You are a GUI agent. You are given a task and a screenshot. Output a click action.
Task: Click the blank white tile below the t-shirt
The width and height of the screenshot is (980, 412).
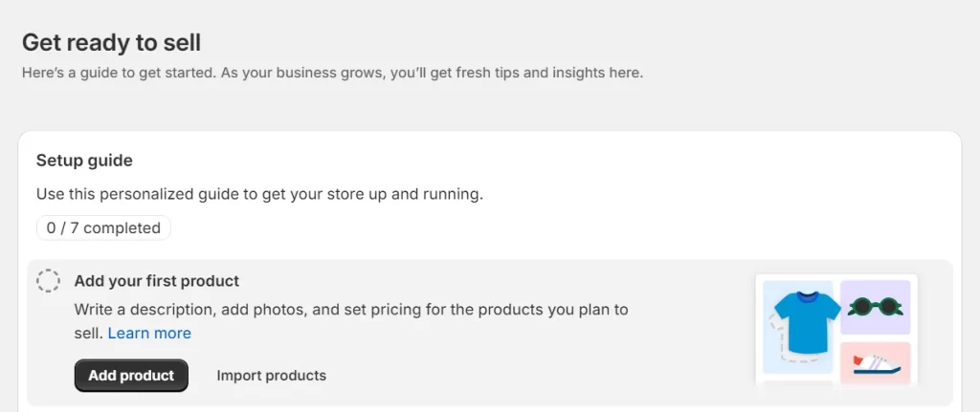(x=797, y=387)
